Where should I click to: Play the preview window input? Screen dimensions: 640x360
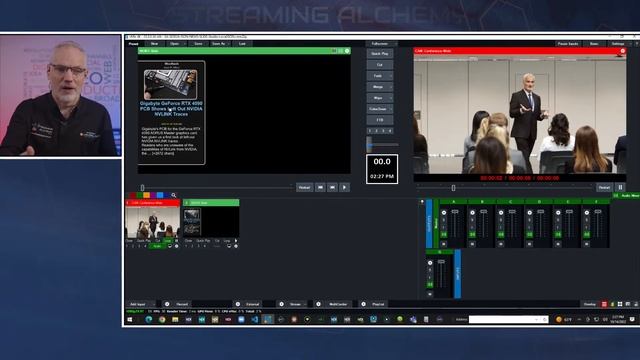tap(344, 187)
